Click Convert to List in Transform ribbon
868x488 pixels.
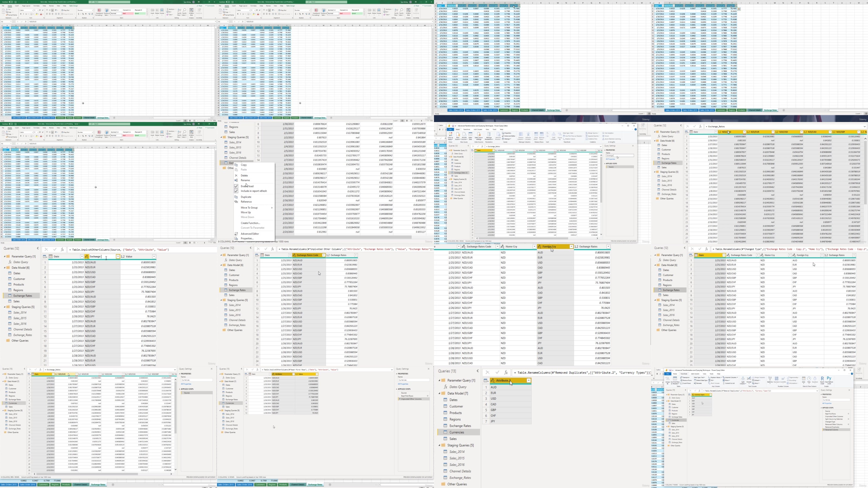click(x=729, y=383)
